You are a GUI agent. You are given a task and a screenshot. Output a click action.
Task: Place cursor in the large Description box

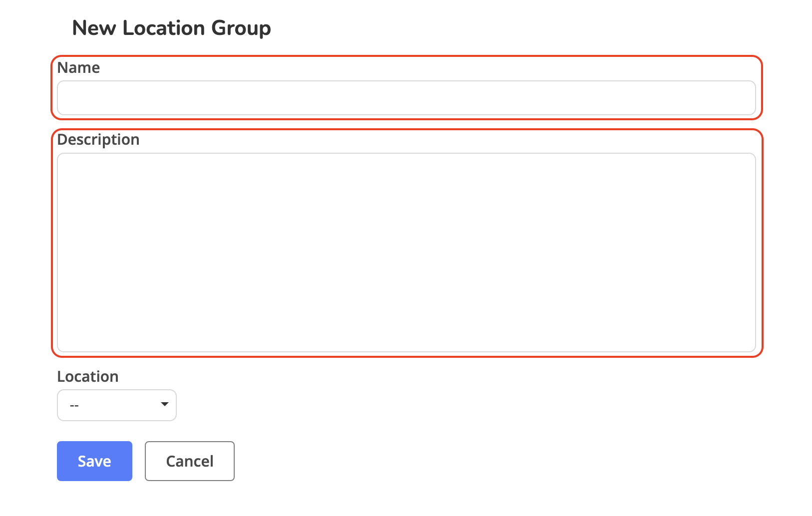[406, 252]
